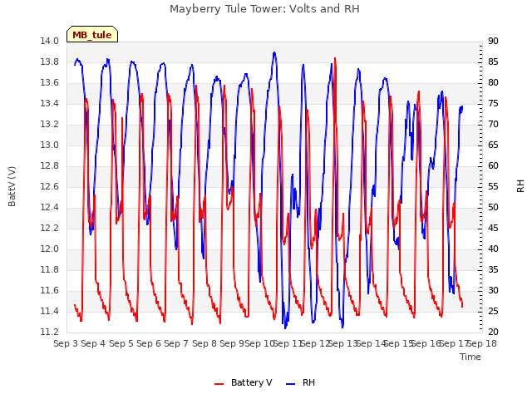Click the Sep 9 x-axis tick label
This screenshot has width=532, height=399.
231,343
